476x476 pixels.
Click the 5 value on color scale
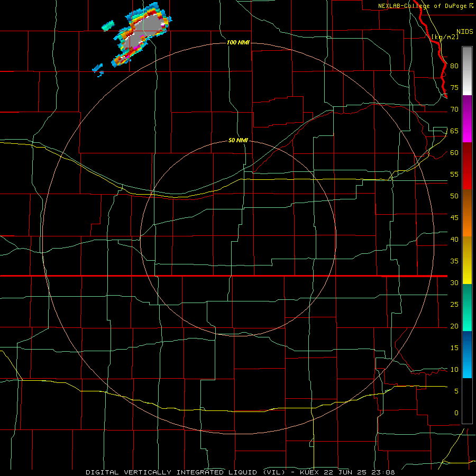(x=456, y=391)
